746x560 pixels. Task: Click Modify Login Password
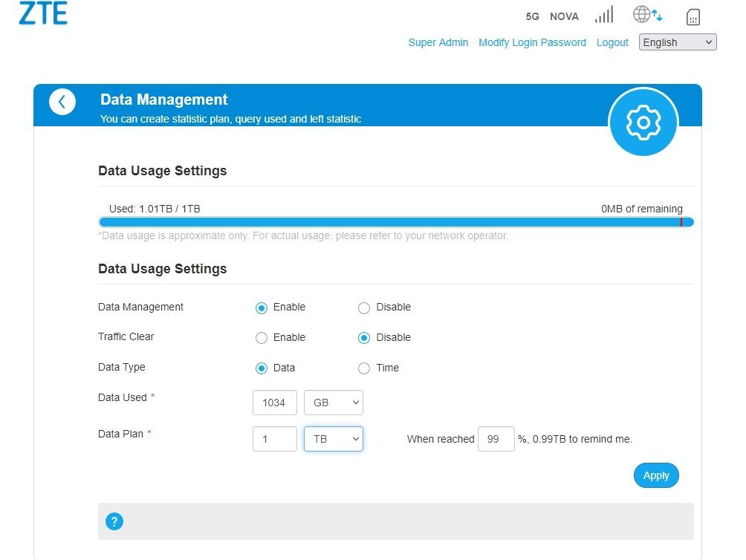pos(532,42)
